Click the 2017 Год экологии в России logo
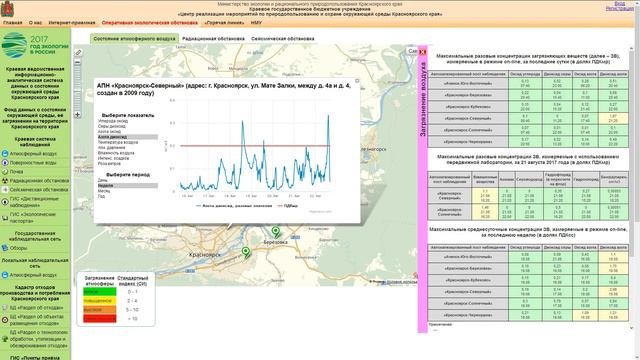This screenshot has width=640, height=360. tap(35, 45)
